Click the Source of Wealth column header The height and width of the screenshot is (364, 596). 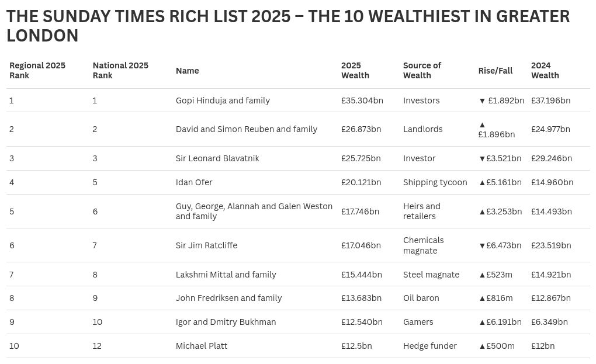422,70
